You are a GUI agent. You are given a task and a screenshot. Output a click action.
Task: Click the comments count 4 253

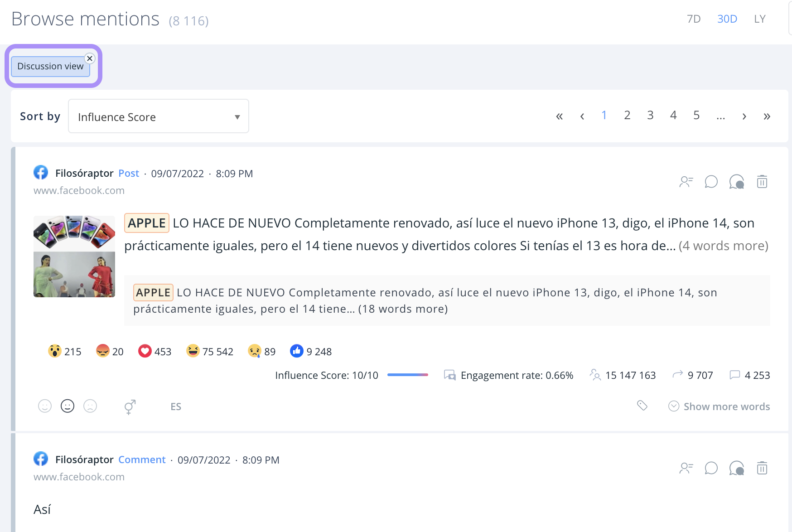coord(750,375)
